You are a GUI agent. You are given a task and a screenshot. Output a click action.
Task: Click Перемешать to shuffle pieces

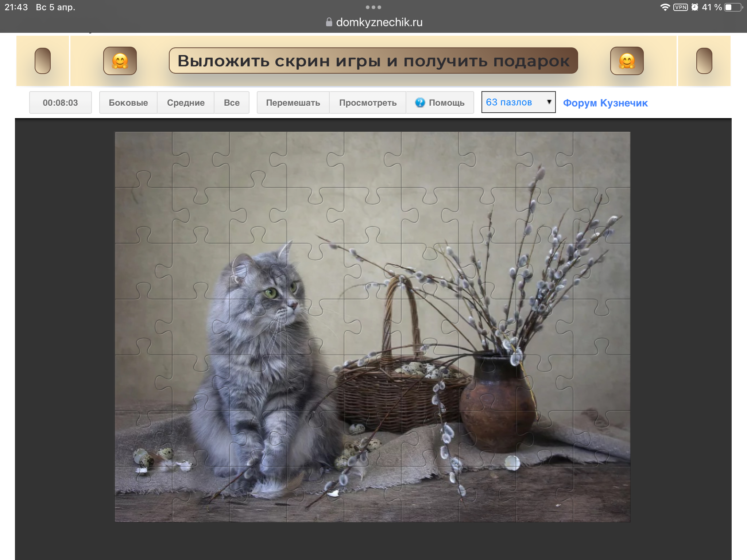pos(293,103)
